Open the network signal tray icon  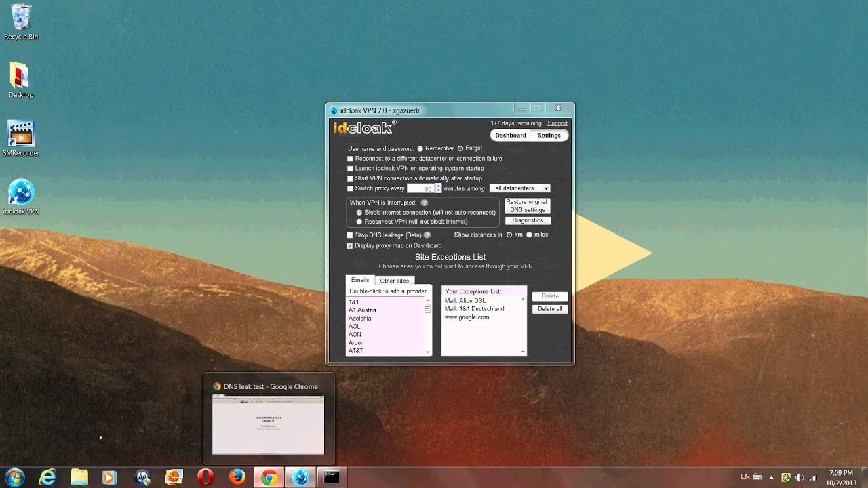click(x=813, y=477)
